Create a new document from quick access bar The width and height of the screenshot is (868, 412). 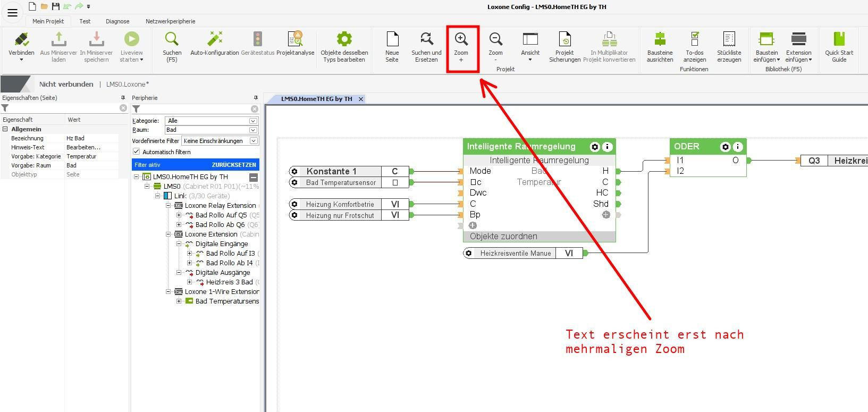tap(32, 6)
